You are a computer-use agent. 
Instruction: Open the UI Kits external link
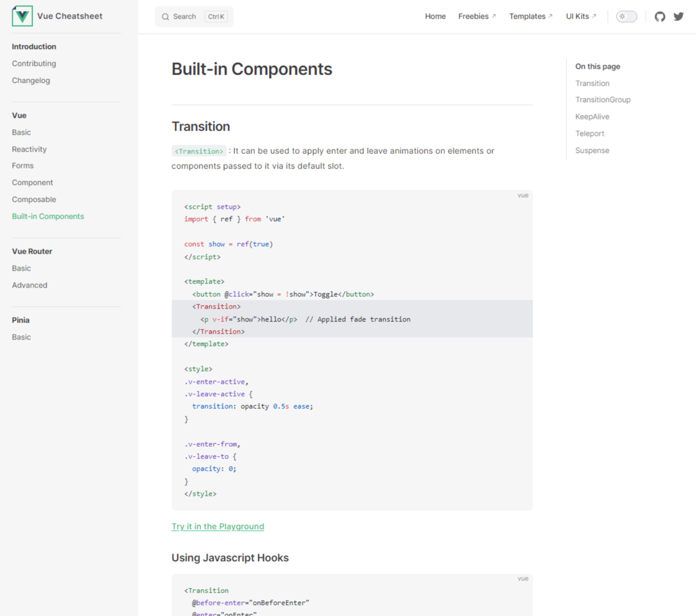[580, 16]
